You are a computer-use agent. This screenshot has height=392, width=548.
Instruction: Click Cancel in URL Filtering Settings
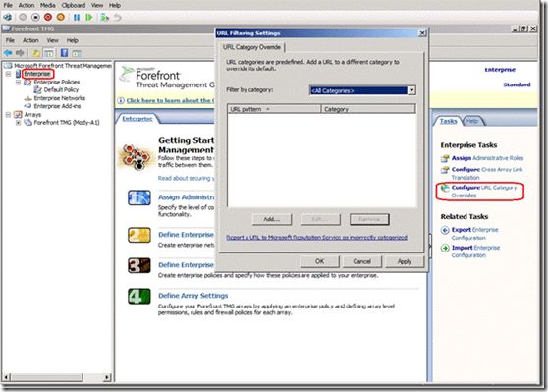pos(361,261)
